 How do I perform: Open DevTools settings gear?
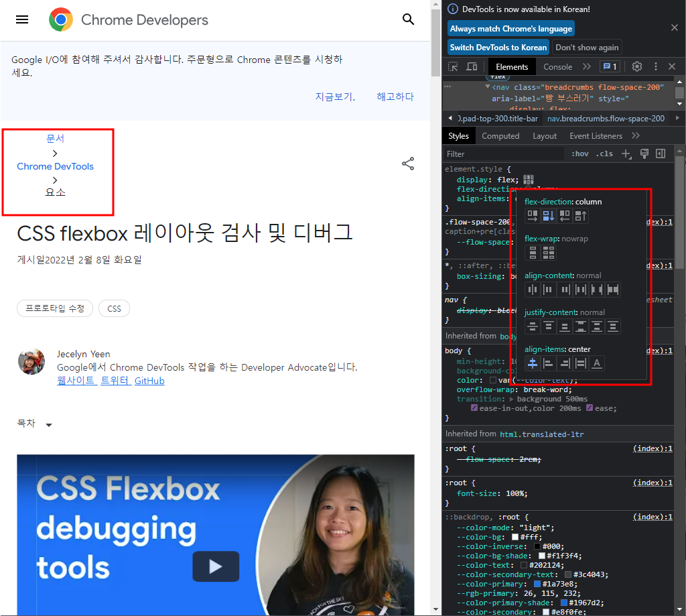(637, 66)
